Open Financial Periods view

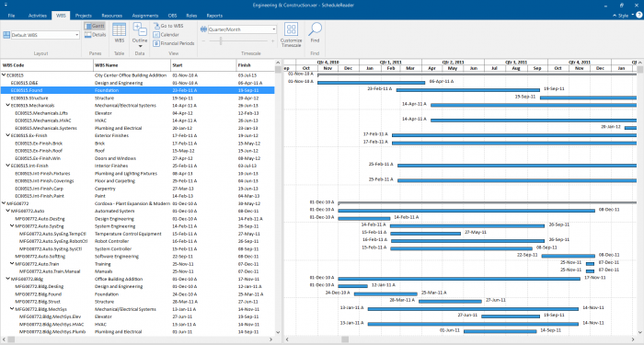tap(174, 43)
